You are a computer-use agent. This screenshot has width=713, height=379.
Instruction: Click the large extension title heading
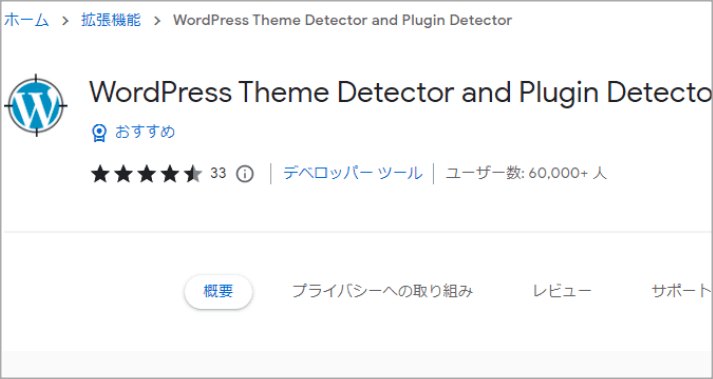click(x=401, y=92)
